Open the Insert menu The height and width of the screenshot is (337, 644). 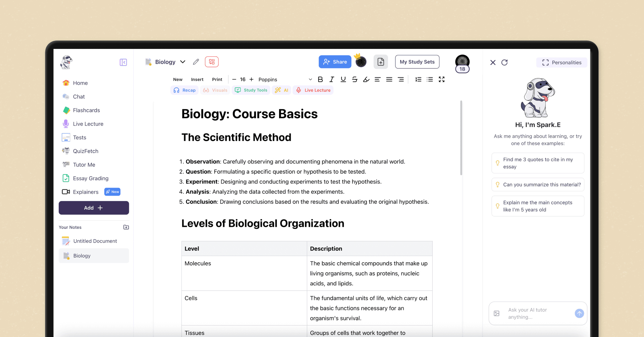197,79
